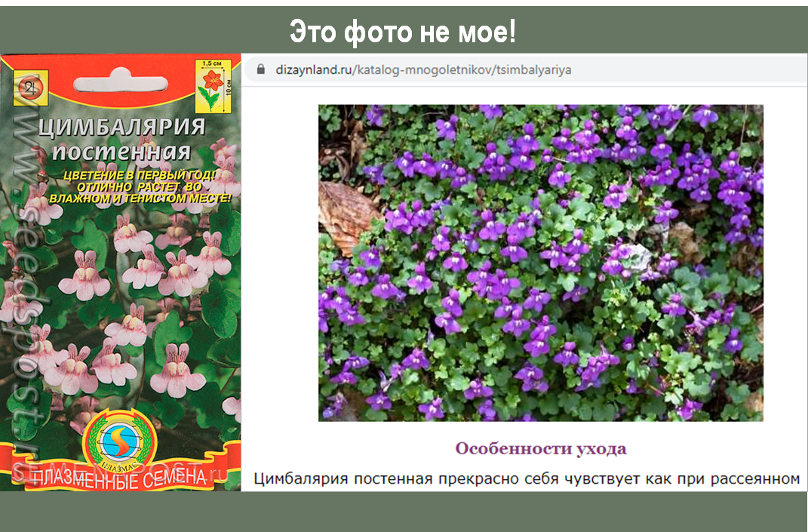The width and height of the screenshot is (808, 532).
Task: Click the paragraph starting Цимбалярия постенная прекрасно
Action: [526, 479]
